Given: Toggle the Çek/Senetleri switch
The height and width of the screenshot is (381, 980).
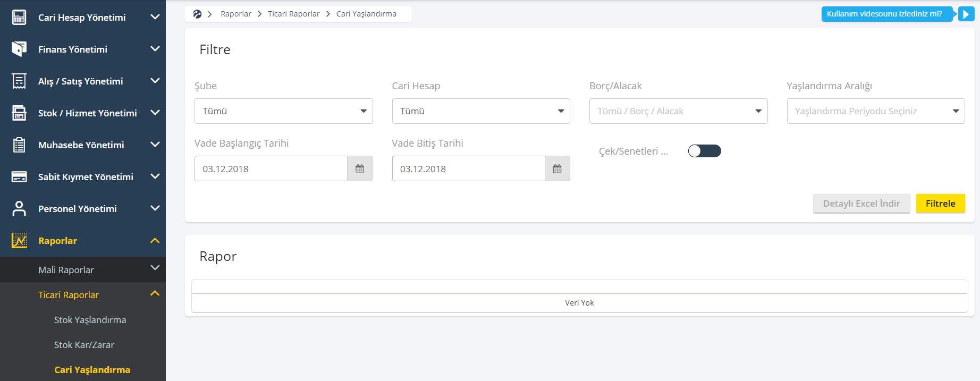Looking at the screenshot, I should coord(704,151).
